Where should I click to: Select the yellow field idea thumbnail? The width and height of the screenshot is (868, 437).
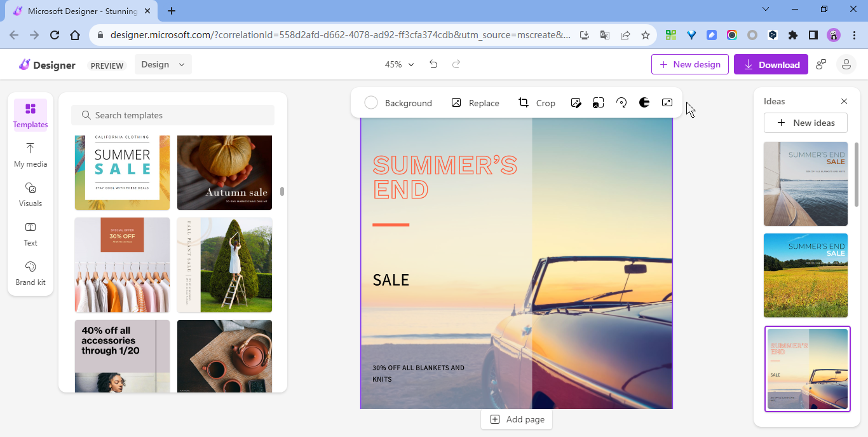pos(805,275)
